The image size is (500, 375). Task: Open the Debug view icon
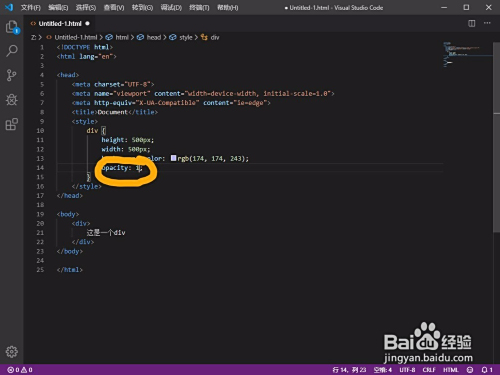click(12, 100)
